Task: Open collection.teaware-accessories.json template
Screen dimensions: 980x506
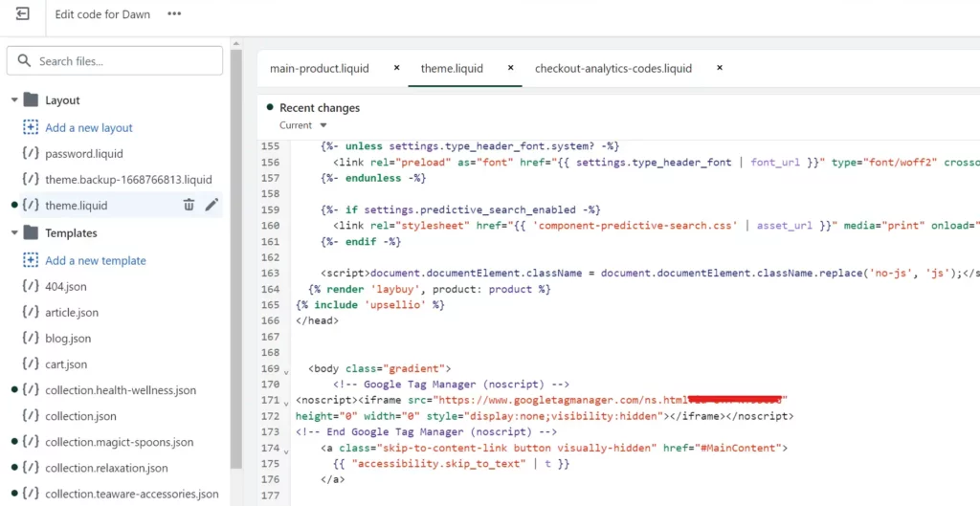Action: [x=132, y=495]
